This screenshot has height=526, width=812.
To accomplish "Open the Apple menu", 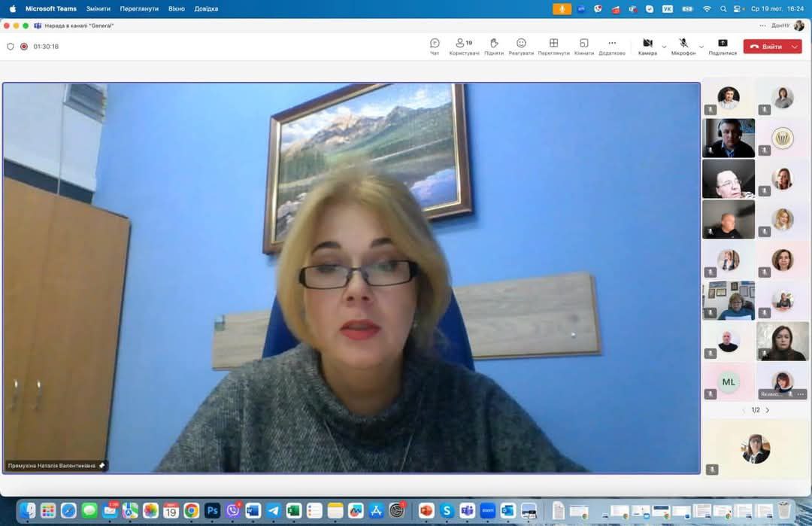I will (13, 9).
